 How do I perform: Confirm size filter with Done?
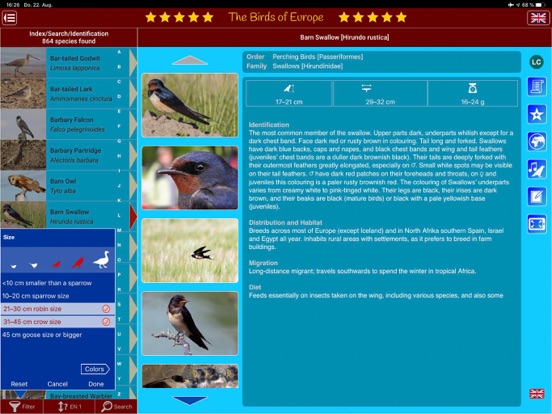[x=96, y=384]
